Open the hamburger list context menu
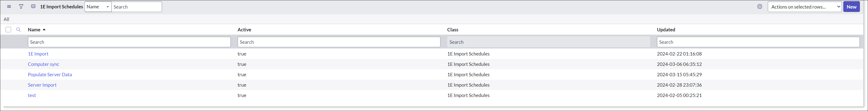Screen dimensions: 868x111 click(9, 7)
